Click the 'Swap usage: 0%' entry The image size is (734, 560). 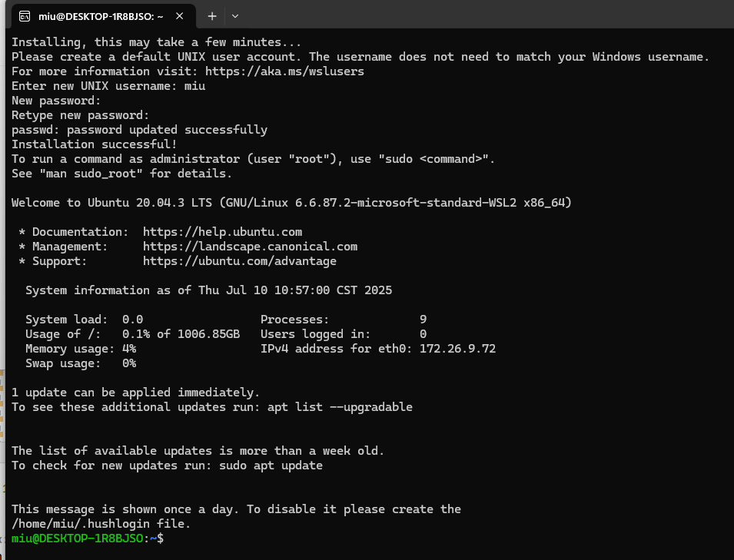coord(81,363)
